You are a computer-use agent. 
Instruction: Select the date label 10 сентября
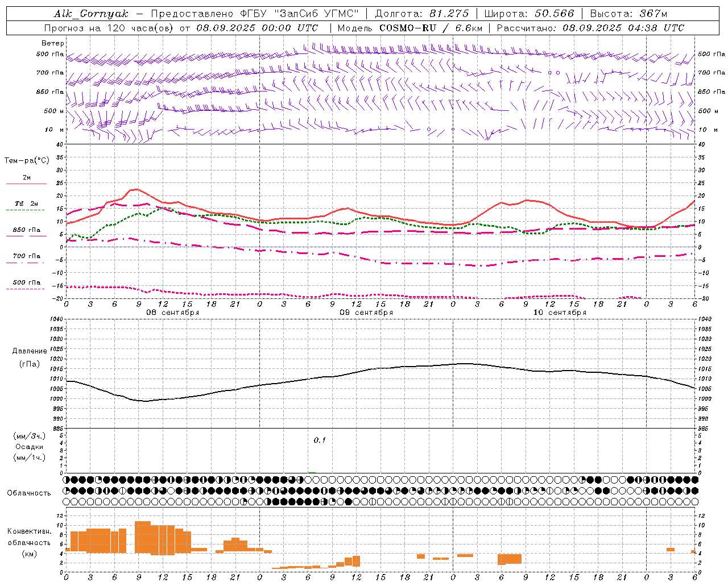point(560,313)
